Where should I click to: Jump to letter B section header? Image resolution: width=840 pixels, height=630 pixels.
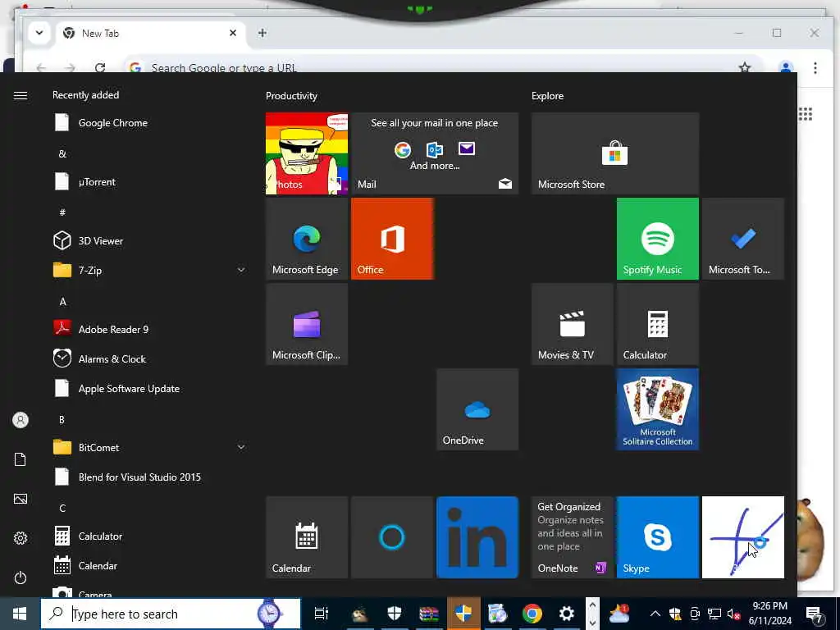(62, 419)
